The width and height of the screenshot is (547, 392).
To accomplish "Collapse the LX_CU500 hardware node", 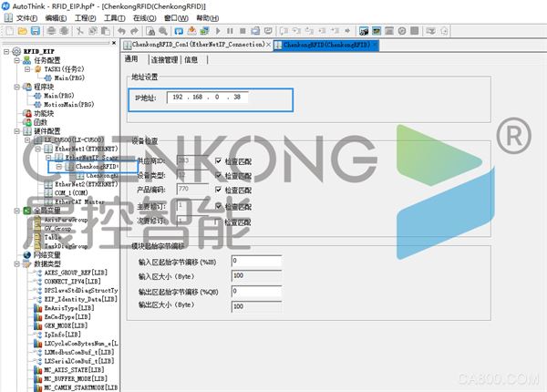I will tap(27, 139).
